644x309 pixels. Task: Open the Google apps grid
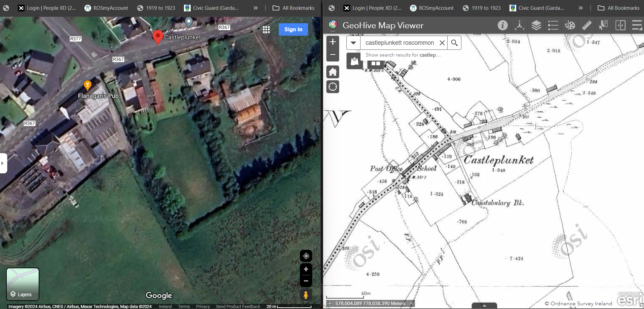tap(266, 30)
